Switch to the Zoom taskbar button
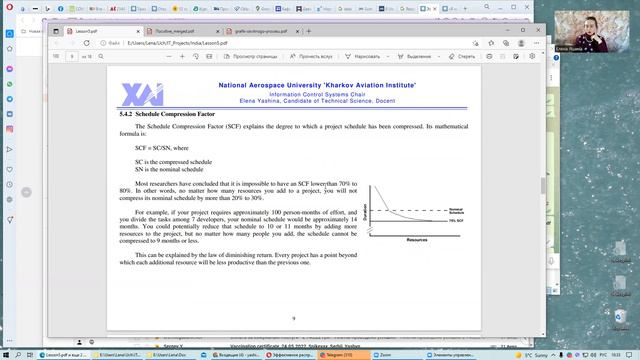The height and width of the screenshot is (360, 640). (x=397, y=355)
